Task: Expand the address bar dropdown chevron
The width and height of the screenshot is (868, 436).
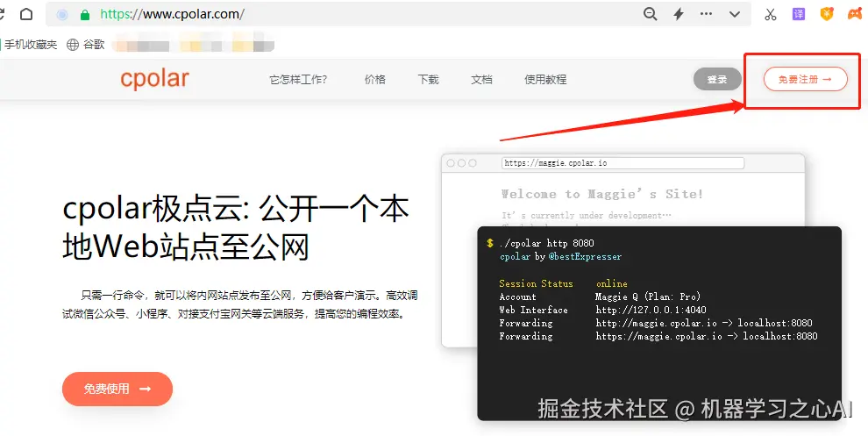Action: click(735, 14)
